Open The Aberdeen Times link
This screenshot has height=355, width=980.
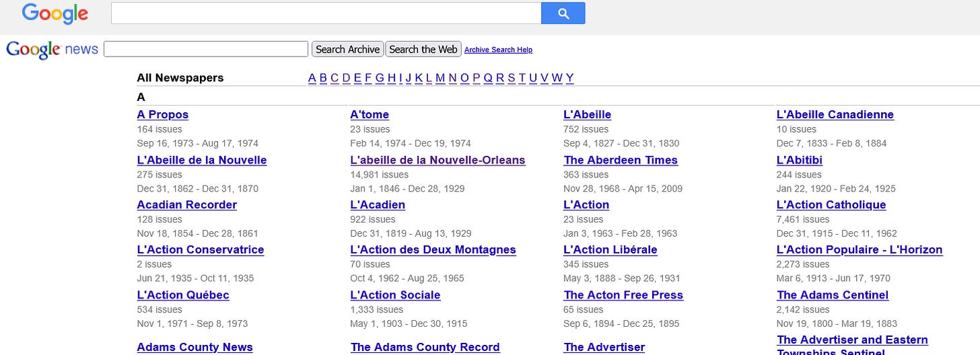click(x=621, y=161)
